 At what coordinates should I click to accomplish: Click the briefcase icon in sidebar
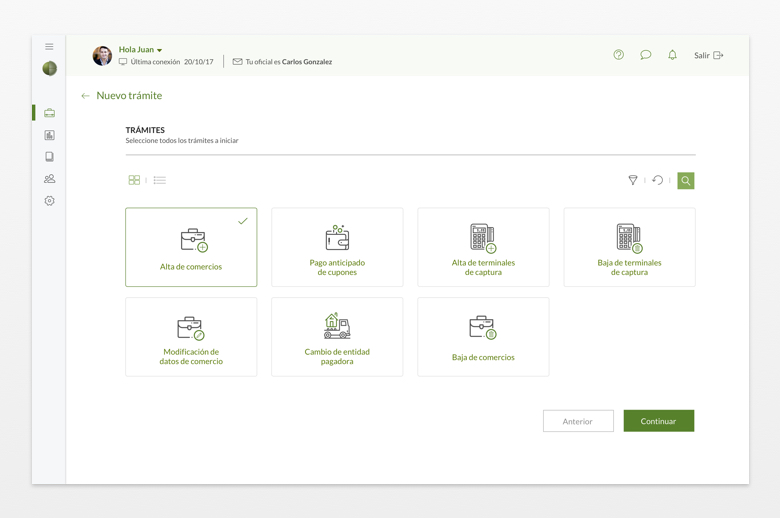pyautogui.click(x=49, y=113)
